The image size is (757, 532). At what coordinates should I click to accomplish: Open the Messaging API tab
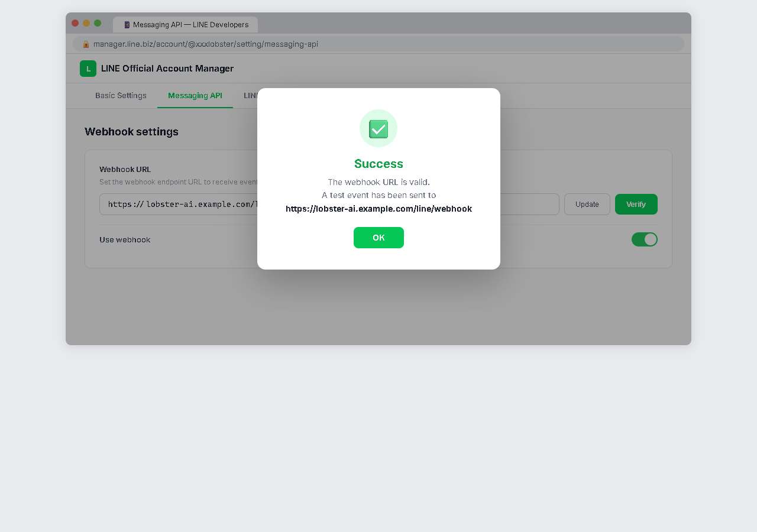pos(195,95)
